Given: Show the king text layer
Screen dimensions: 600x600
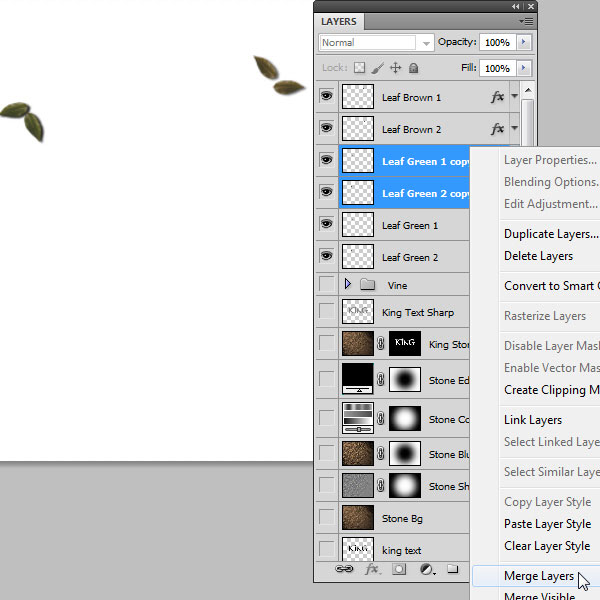Looking at the screenshot, I should tap(326, 548).
